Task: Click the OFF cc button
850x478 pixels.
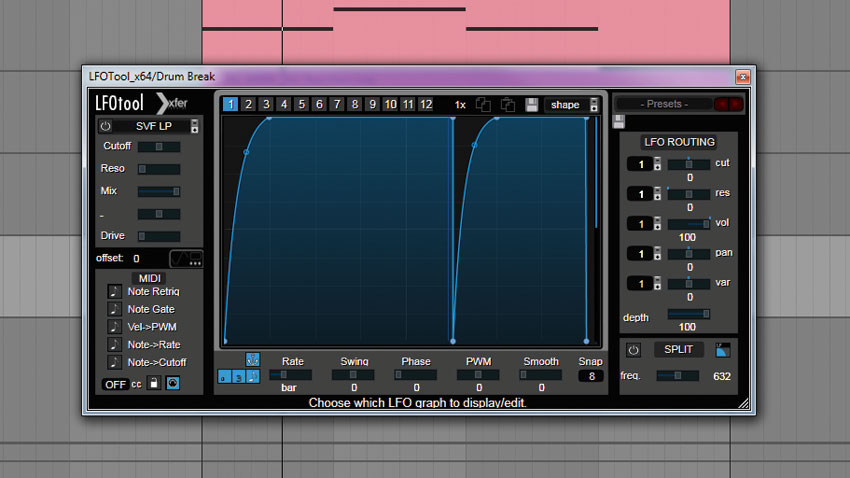Action: click(115, 384)
